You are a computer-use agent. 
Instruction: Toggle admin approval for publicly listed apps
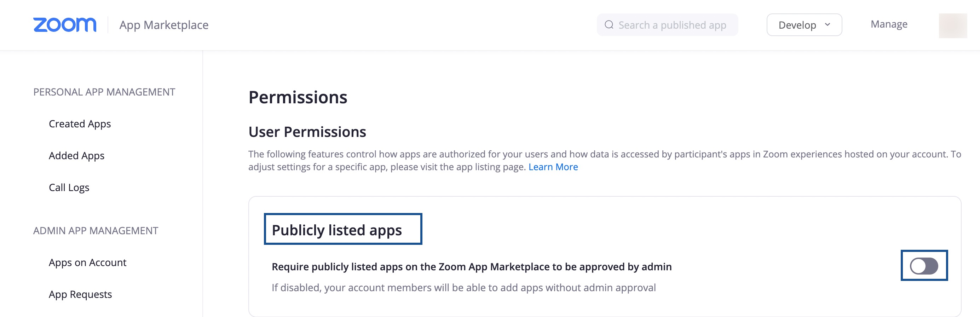point(924,266)
